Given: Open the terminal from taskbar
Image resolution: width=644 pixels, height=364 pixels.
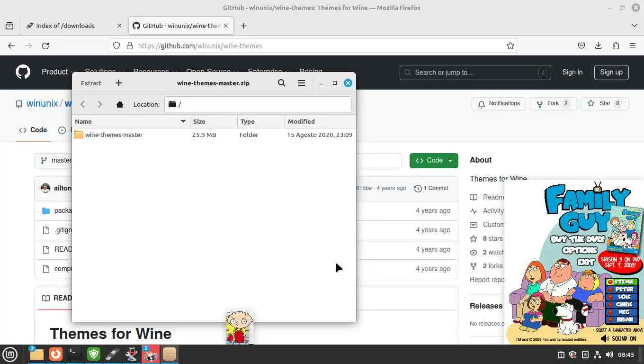Looking at the screenshot, I should [x=75, y=354].
